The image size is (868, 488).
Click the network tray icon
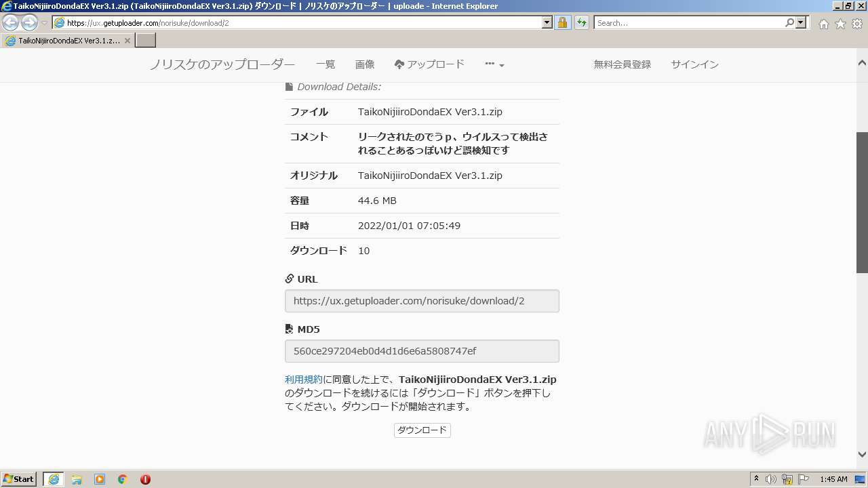click(787, 479)
